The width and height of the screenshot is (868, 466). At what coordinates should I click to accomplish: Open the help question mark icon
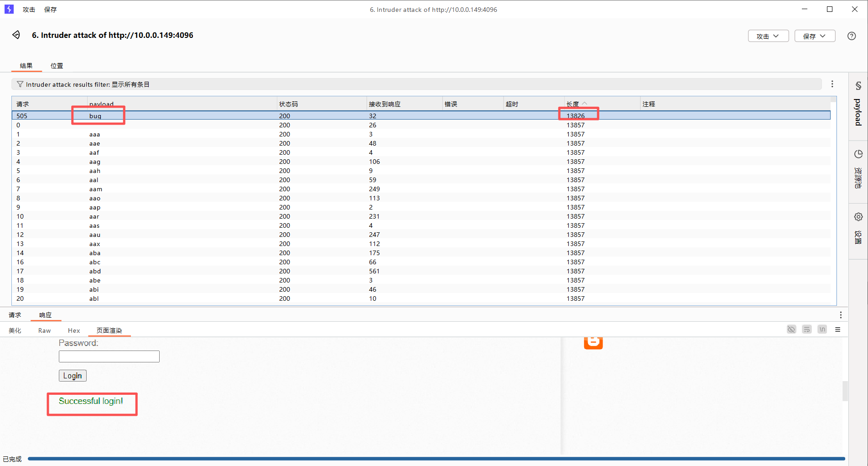point(852,36)
